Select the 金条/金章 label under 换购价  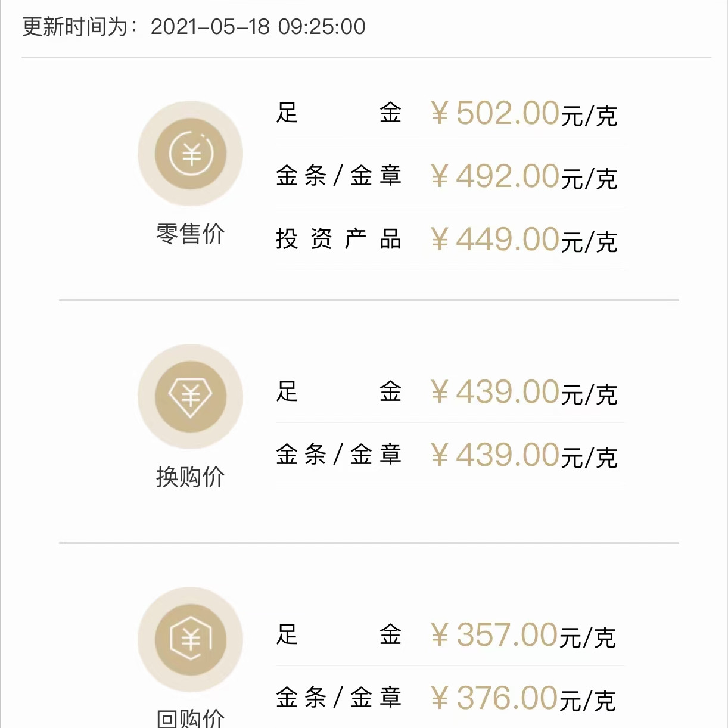tap(338, 455)
